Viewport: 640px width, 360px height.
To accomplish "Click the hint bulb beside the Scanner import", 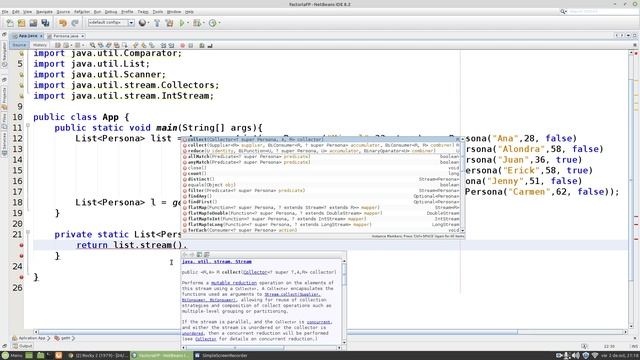I will pyautogui.click(x=21, y=75).
